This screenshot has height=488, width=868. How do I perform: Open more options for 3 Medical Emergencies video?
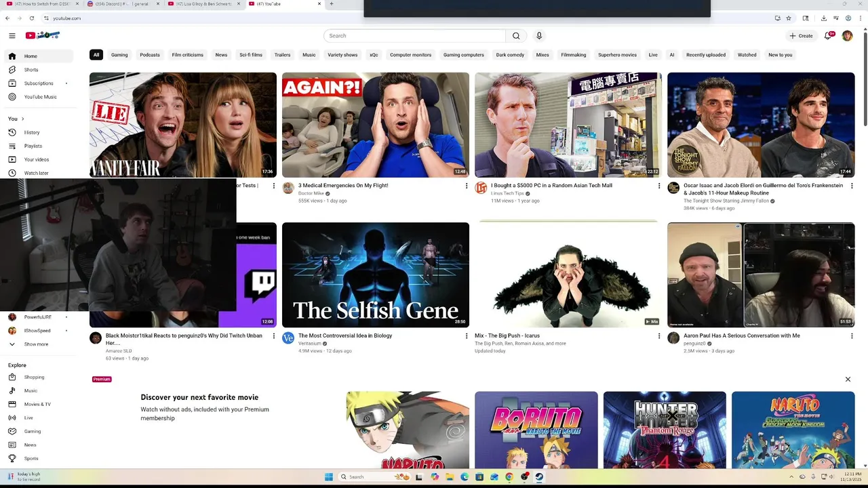click(467, 186)
